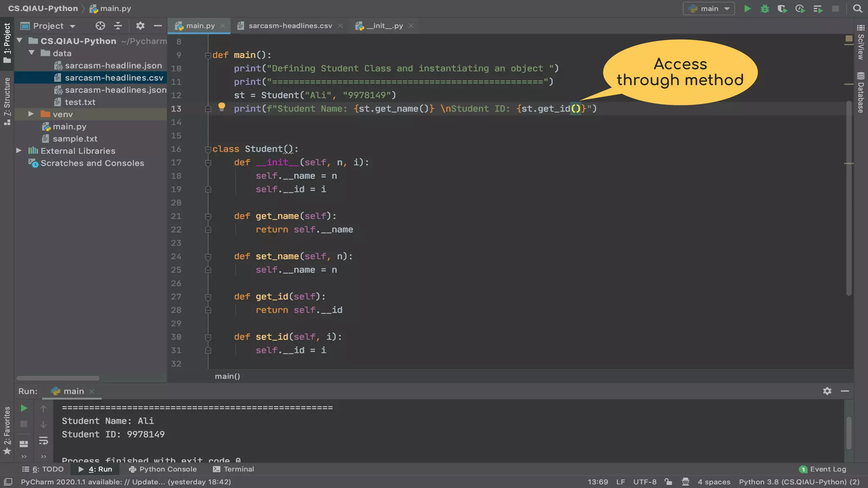Open Search Everywhere with the magnifier icon
The height and width of the screenshot is (488, 868).
857,8
